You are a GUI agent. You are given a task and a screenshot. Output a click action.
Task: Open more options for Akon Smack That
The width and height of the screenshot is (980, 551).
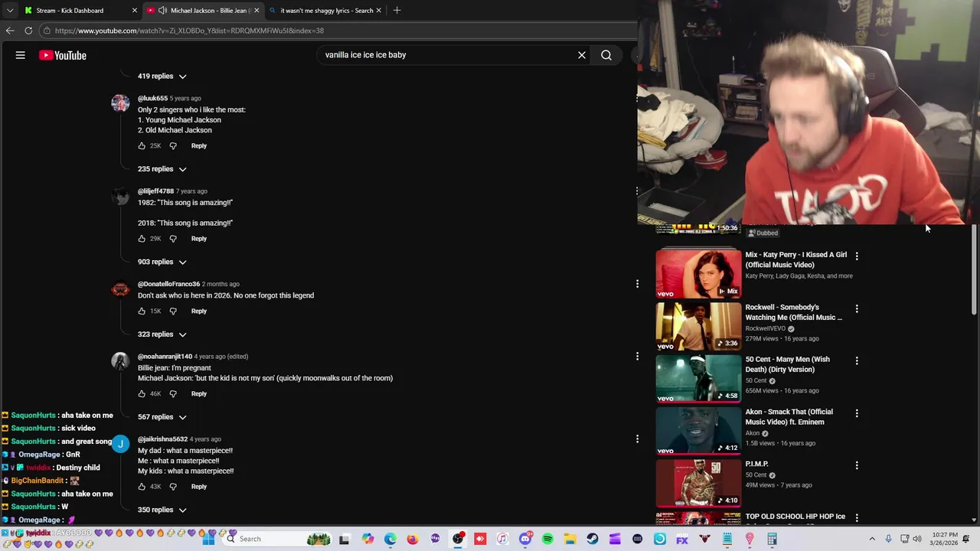point(857,413)
